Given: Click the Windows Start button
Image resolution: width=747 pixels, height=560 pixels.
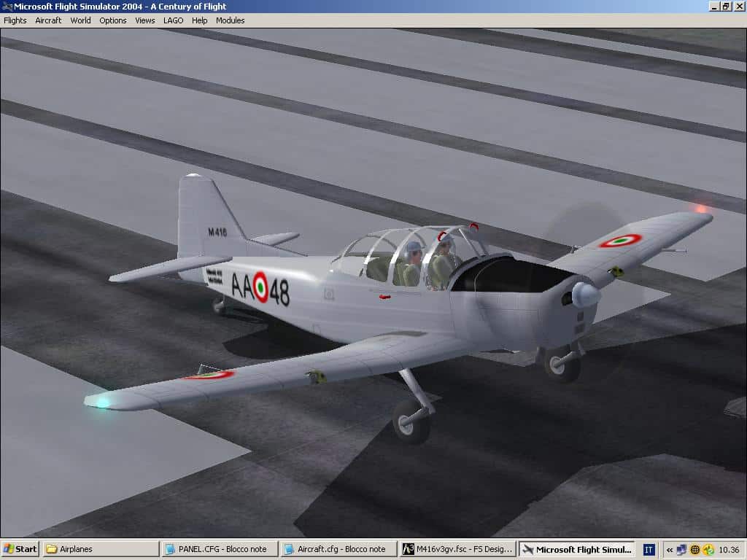Looking at the screenshot, I should click(x=20, y=549).
